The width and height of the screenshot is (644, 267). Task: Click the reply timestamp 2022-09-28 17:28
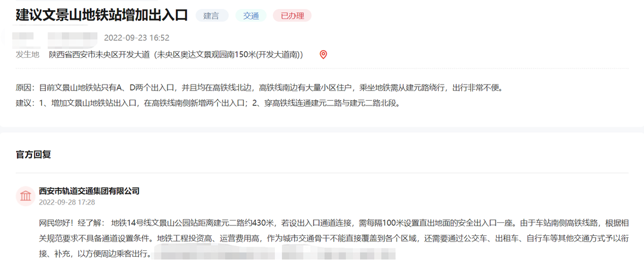pos(67,203)
